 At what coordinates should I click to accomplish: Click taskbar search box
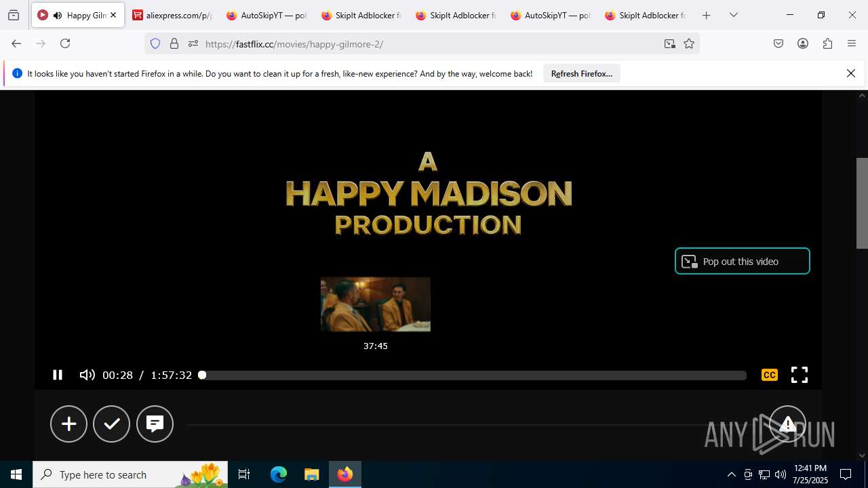(130, 474)
